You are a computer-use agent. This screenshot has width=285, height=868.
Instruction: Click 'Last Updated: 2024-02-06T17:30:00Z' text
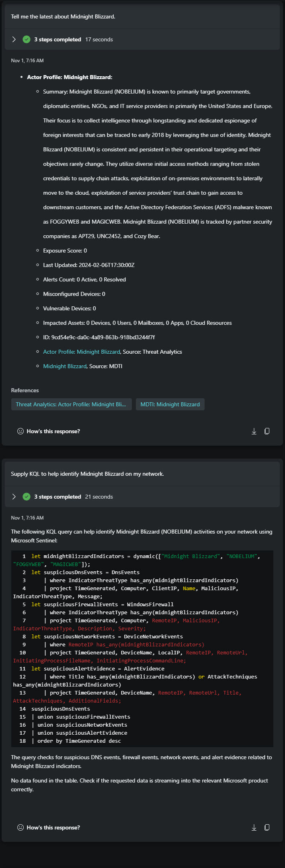pyautogui.click(x=89, y=265)
